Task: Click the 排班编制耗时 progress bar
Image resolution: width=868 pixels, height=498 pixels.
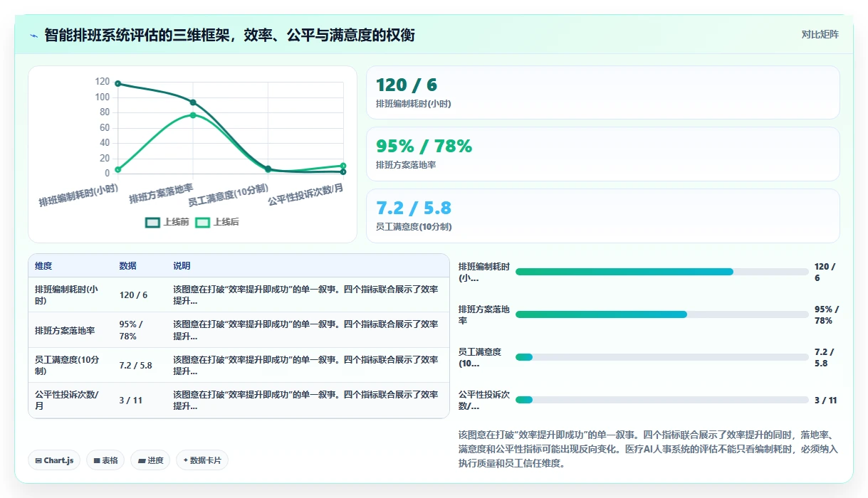Action: (662, 272)
